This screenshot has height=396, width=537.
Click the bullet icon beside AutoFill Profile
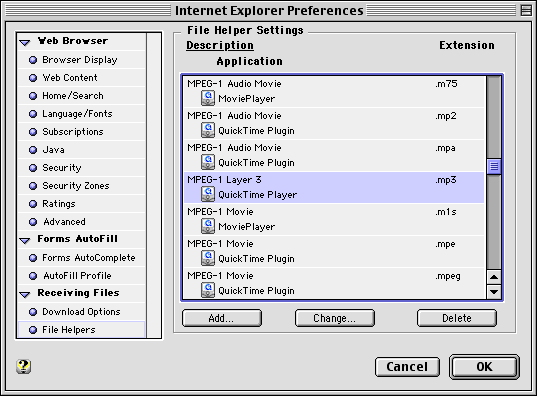point(33,276)
